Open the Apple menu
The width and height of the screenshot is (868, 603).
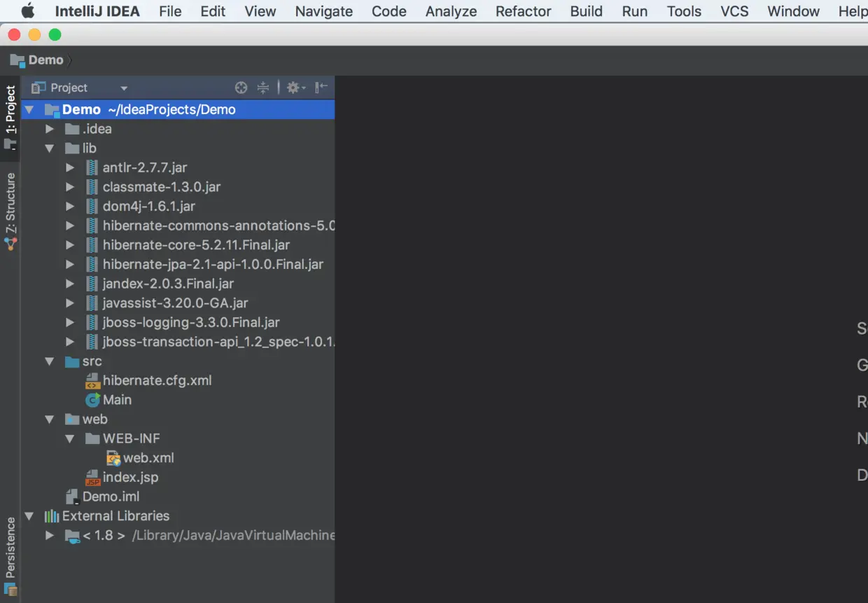point(28,11)
